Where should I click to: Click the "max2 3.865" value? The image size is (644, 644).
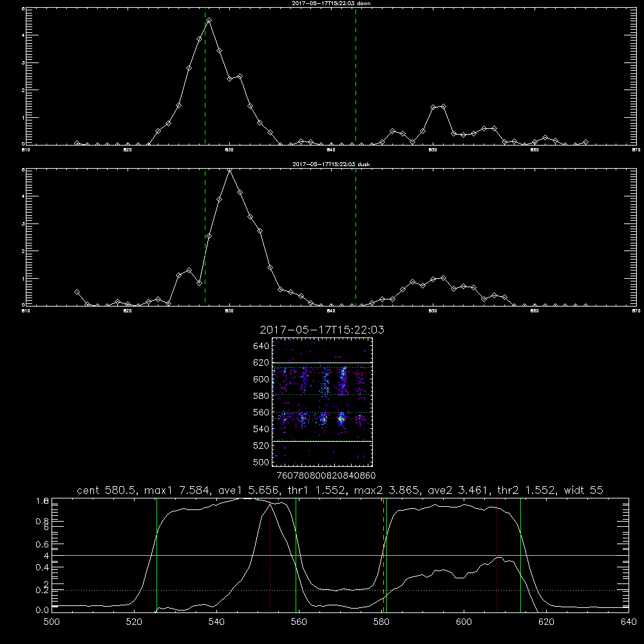[387, 490]
